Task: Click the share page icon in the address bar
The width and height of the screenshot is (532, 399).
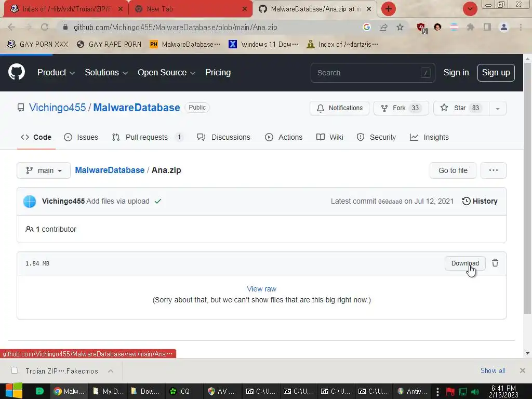Action: coord(383,27)
